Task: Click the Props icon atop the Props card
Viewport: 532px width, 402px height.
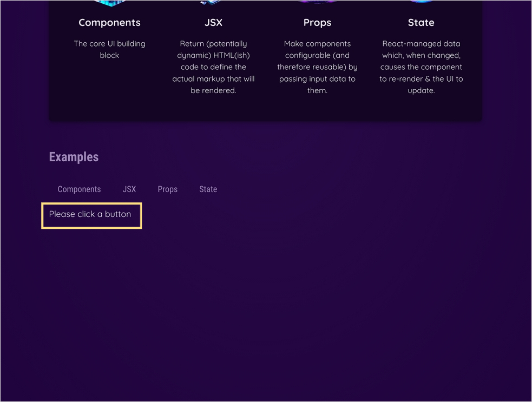Action: pos(317,3)
